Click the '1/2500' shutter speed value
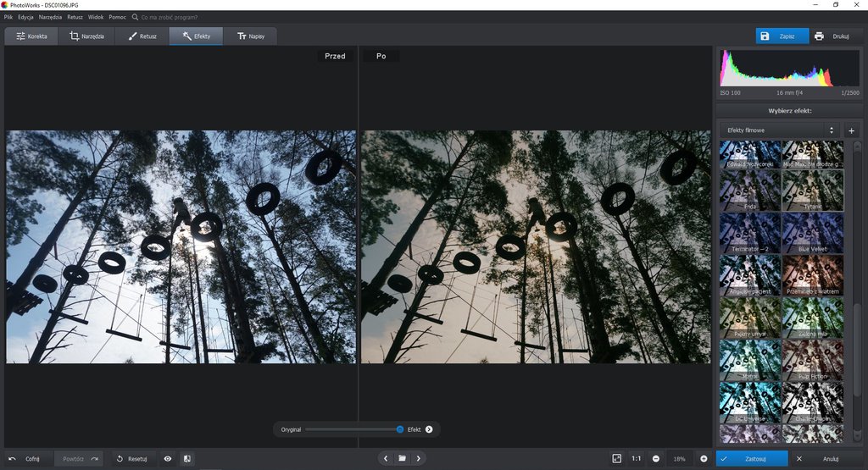 (850, 93)
